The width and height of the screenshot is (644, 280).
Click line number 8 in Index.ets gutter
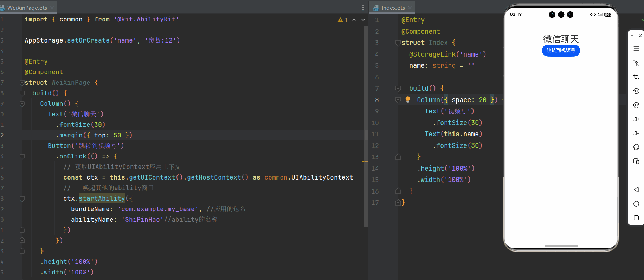[x=376, y=100]
